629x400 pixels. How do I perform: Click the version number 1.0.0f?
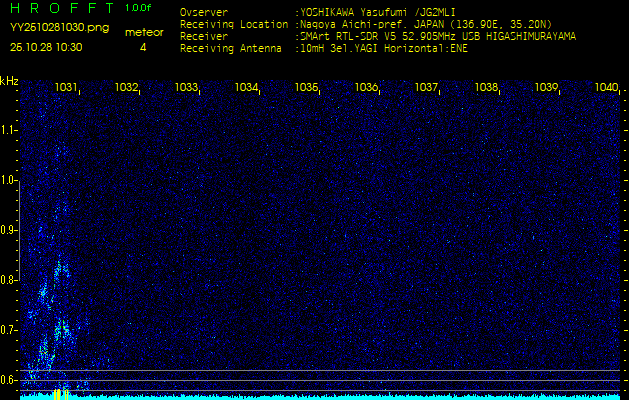(x=138, y=8)
